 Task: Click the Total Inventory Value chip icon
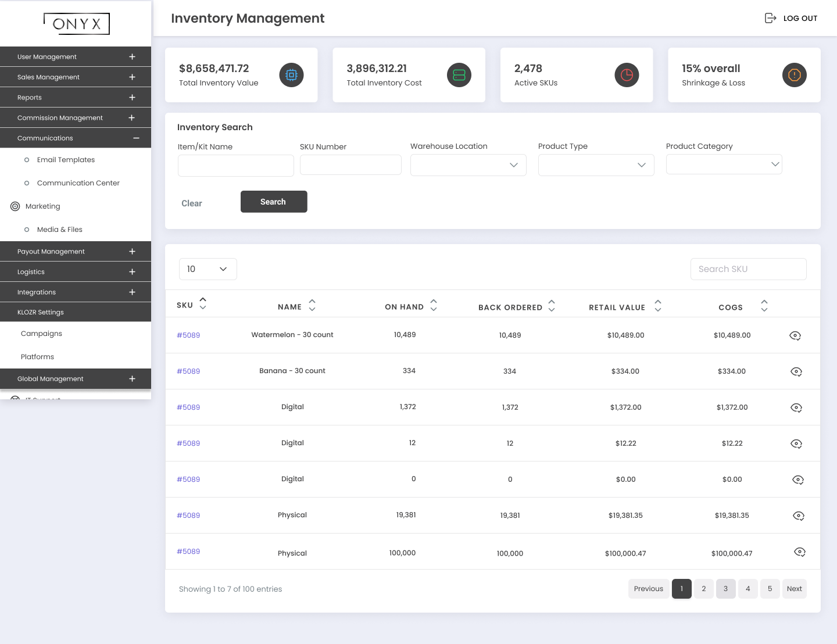point(291,75)
